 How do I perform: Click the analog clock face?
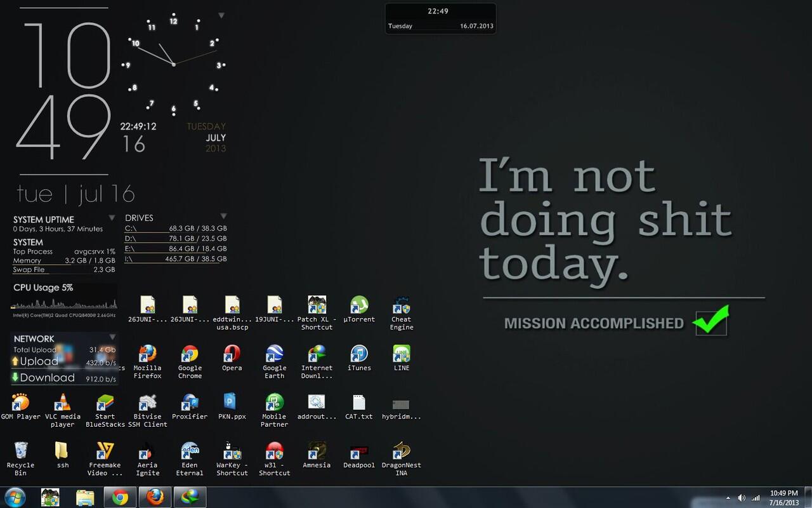[173, 65]
